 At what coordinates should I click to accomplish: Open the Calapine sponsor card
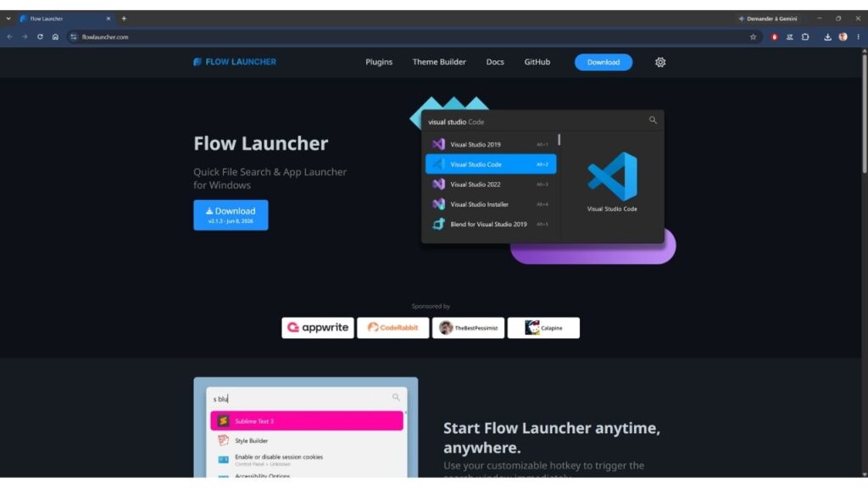click(543, 328)
